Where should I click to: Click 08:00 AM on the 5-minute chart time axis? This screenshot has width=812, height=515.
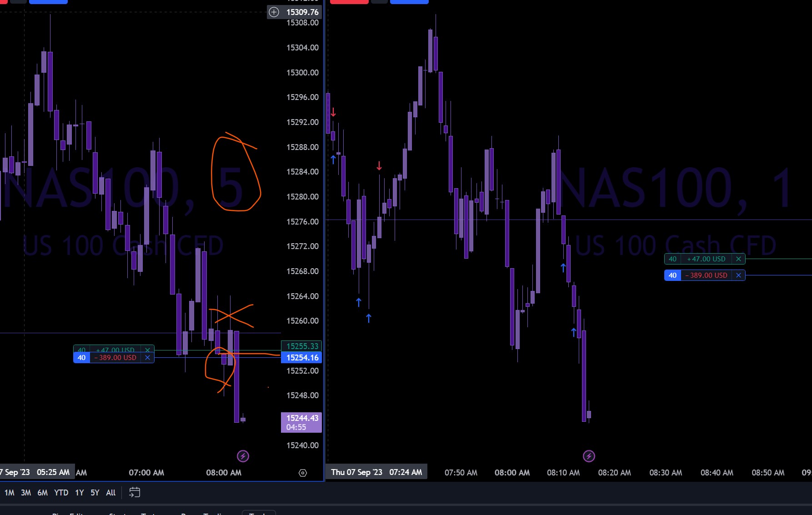(x=224, y=473)
